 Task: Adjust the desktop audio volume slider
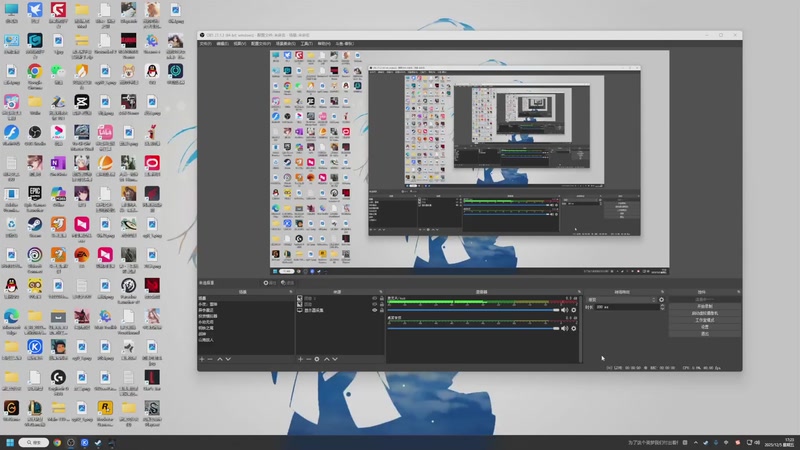(473, 310)
